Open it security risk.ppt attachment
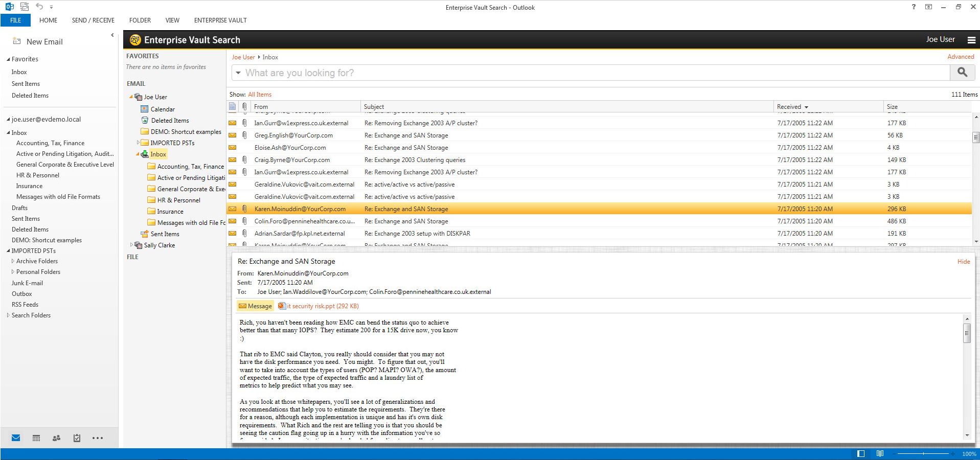 tap(323, 306)
